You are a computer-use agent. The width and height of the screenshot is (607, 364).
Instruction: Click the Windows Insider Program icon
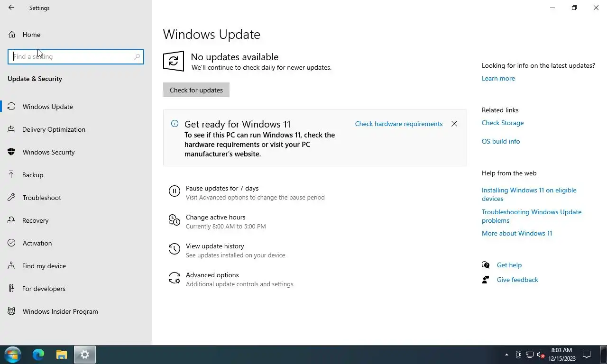pos(11,311)
